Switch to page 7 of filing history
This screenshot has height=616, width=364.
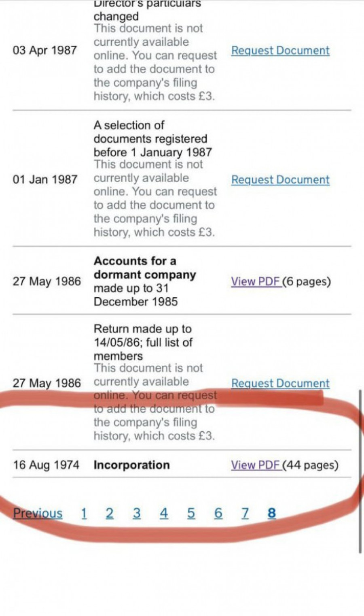pyautogui.click(x=245, y=513)
